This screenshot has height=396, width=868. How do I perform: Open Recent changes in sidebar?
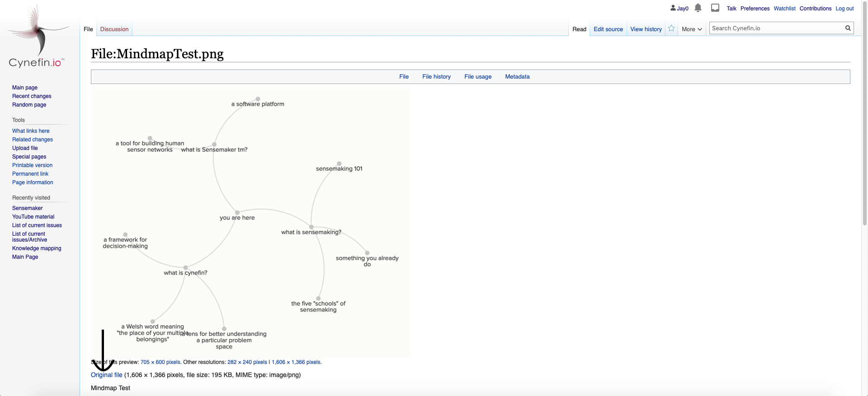pyautogui.click(x=32, y=96)
